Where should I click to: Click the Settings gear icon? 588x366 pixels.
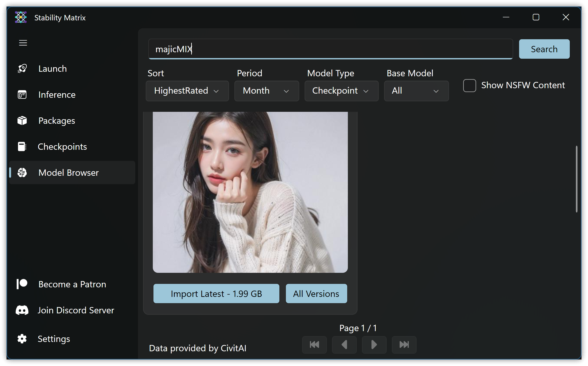[x=22, y=339]
